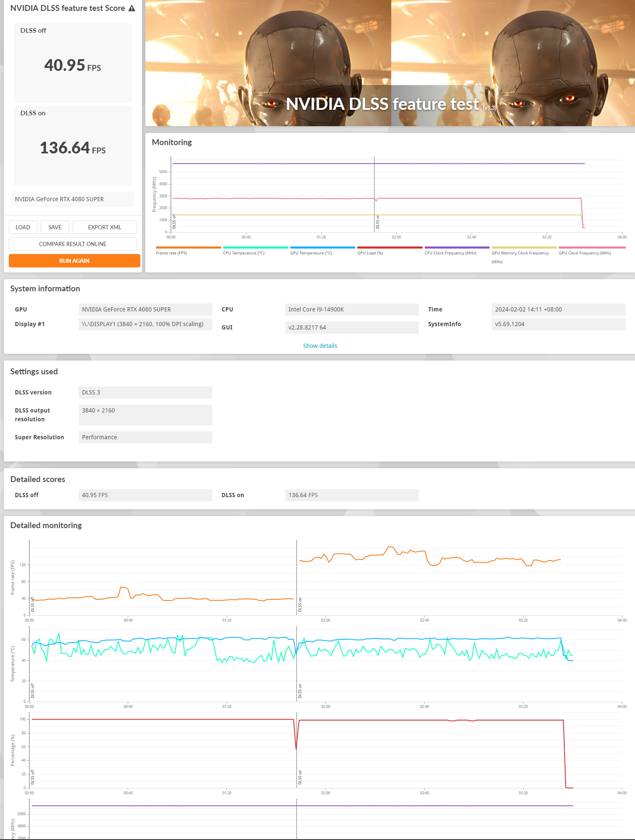This screenshot has height=840, width=635.
Task: Run the DLSS test again
Action: pyautogui.click(x=75, y=261)
